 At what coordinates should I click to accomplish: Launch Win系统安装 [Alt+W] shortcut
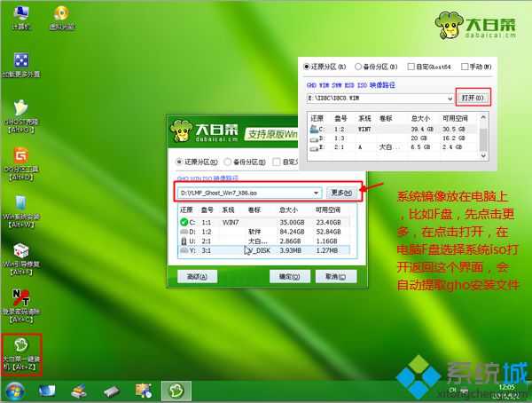pyautogui.click(x=21, y=211)
